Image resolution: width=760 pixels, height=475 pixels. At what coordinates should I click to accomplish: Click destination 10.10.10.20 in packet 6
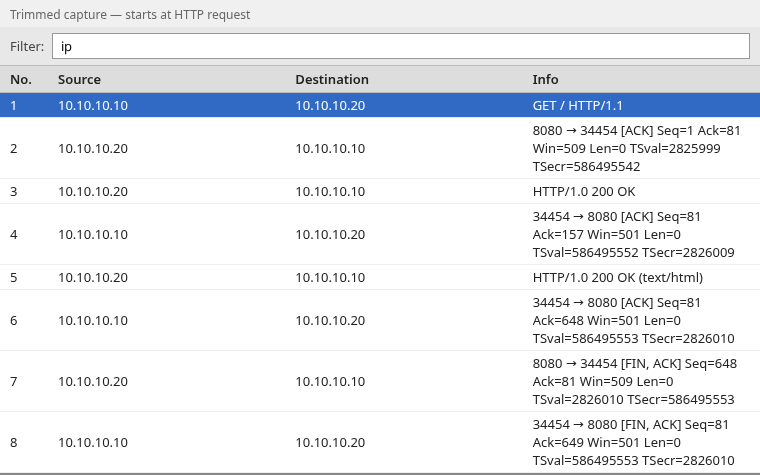(330, 320)
